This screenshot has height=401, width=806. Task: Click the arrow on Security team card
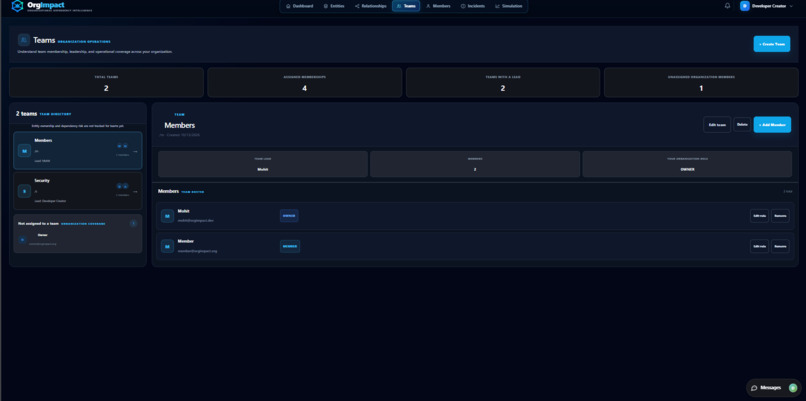135,192
